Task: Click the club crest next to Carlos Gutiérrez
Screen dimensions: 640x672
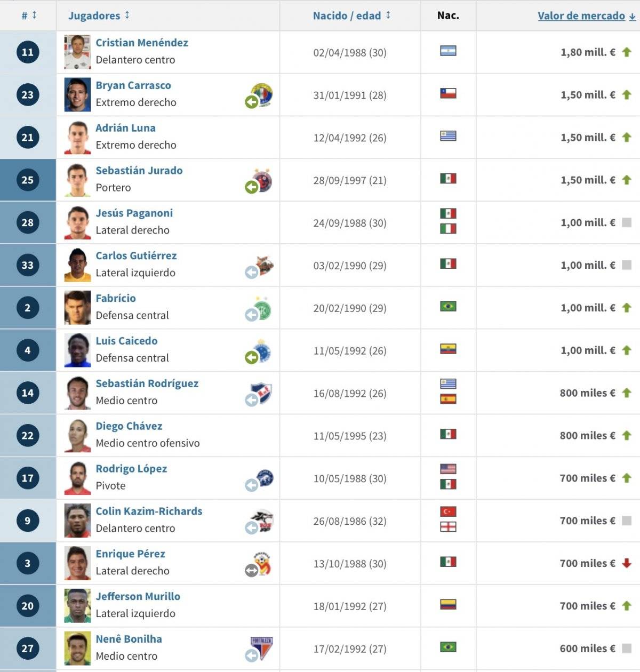Action: (x=263, y=265)
